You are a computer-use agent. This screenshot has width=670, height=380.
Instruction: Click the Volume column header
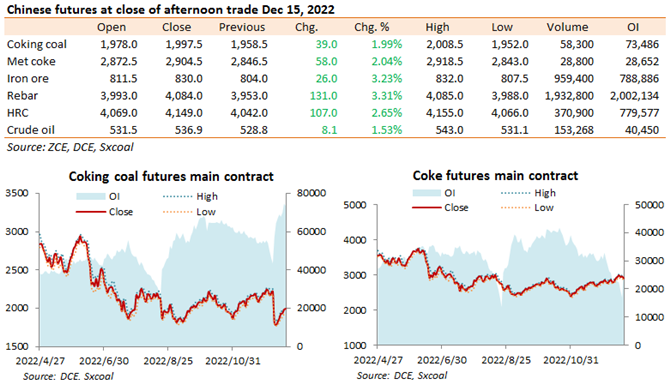pos(567,27)
